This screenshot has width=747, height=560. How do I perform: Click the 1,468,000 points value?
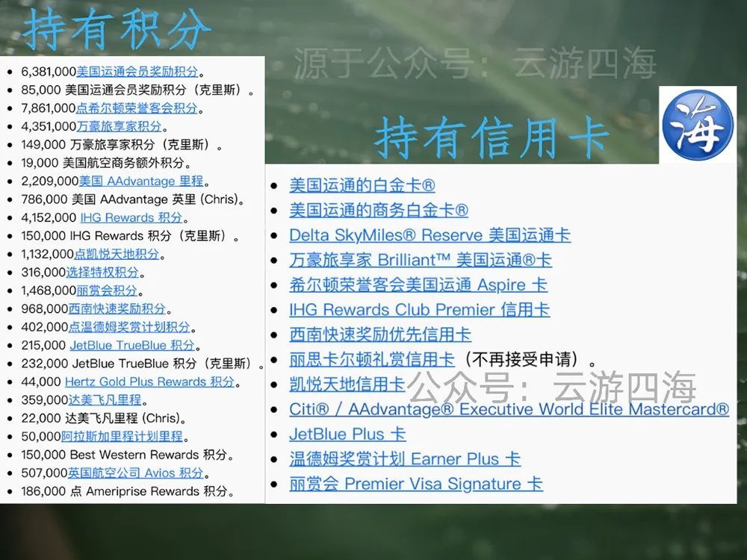click(x=49, y=290)
